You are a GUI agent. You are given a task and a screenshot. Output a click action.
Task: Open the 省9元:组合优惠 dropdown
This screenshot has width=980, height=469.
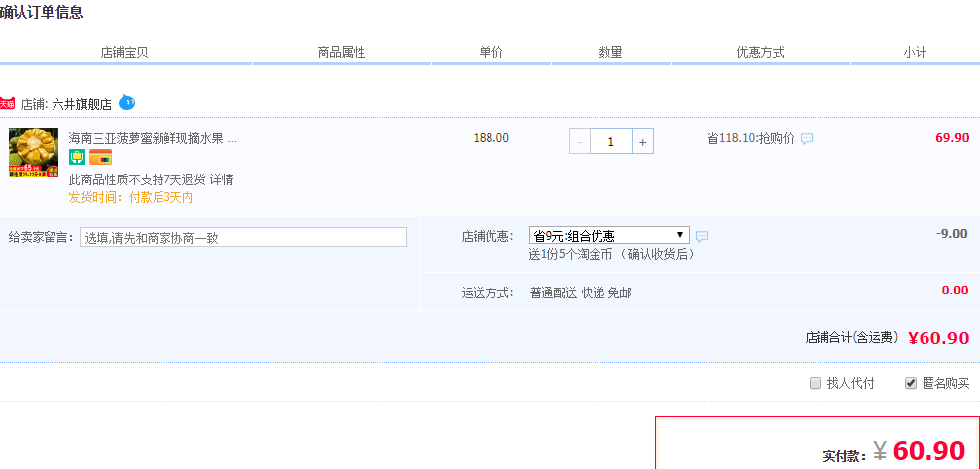(608, 235)
